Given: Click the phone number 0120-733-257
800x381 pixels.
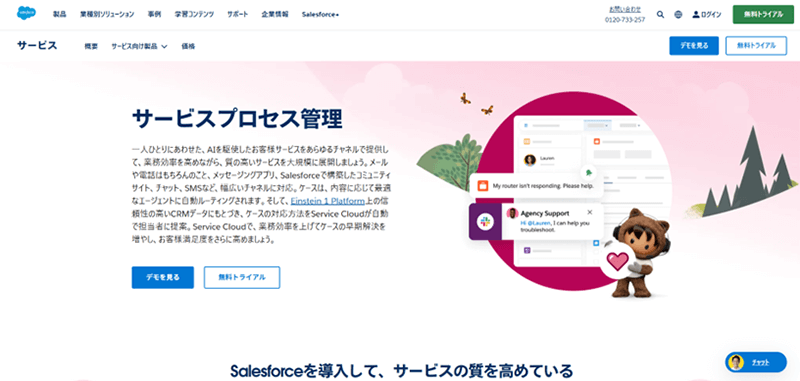Looking at the screenshot, I should pyautogui.click(x=625, y=20).
